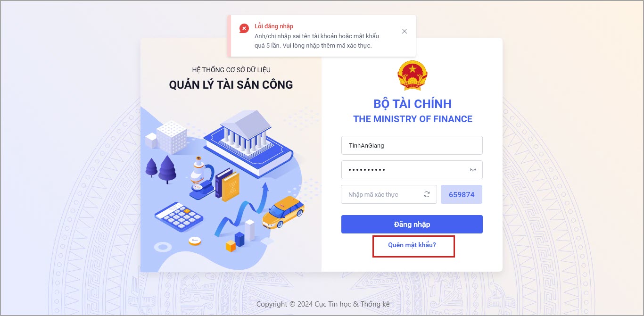644x316 pixels.
Task: Focus the TinhAnGiang username field
Action: coord(412,145)
